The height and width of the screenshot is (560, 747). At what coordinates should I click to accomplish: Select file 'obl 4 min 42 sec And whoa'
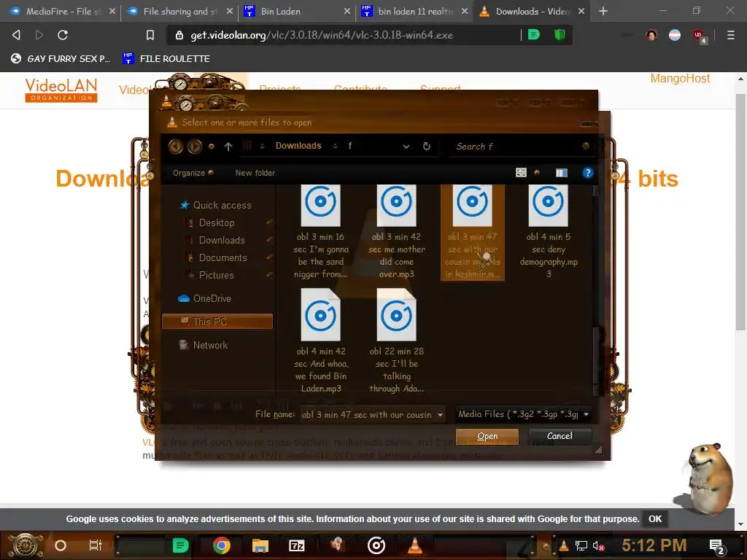(x=321, y=341)
